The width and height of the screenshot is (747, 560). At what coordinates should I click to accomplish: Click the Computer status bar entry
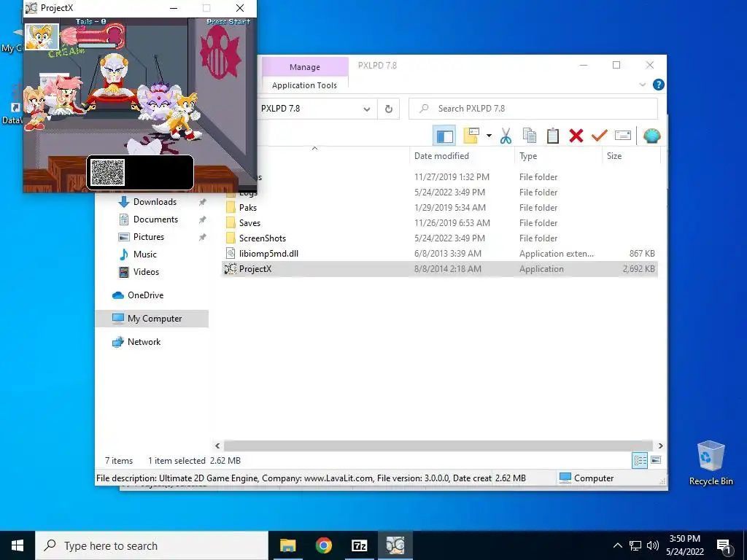[x=587, y=478]
